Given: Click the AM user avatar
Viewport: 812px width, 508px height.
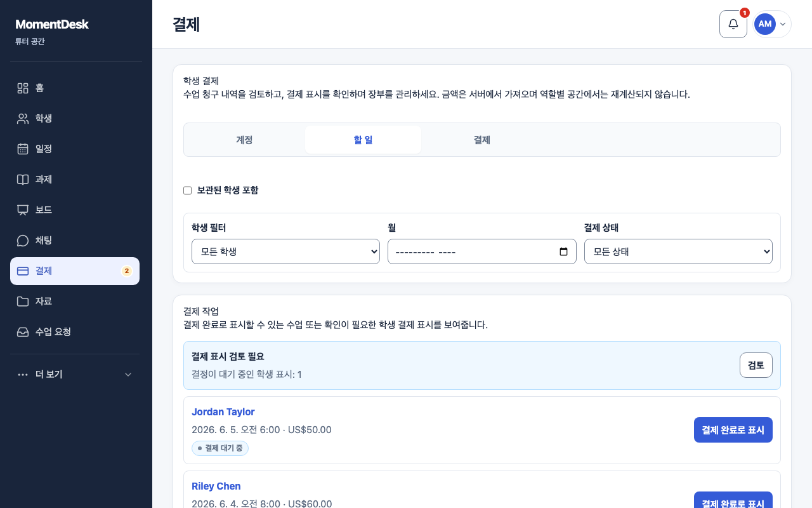Looking at the screenshot, I should [x=765, y=24].
